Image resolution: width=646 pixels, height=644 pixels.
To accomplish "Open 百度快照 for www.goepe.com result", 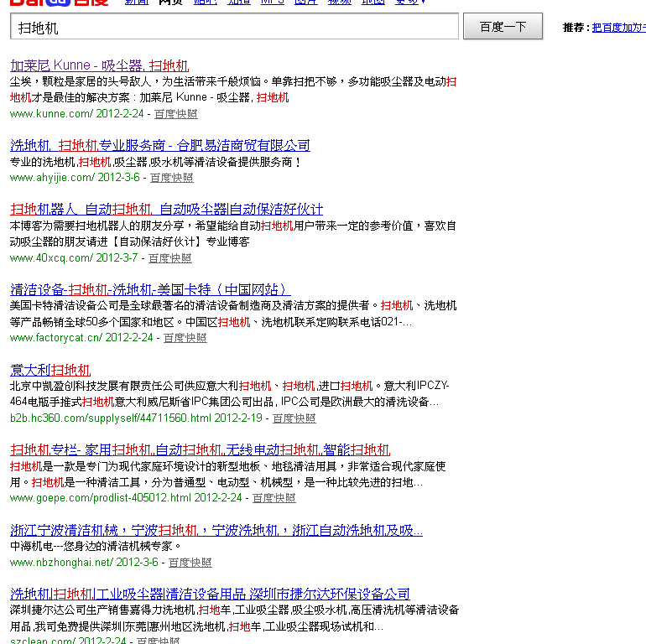I will 274,498.
